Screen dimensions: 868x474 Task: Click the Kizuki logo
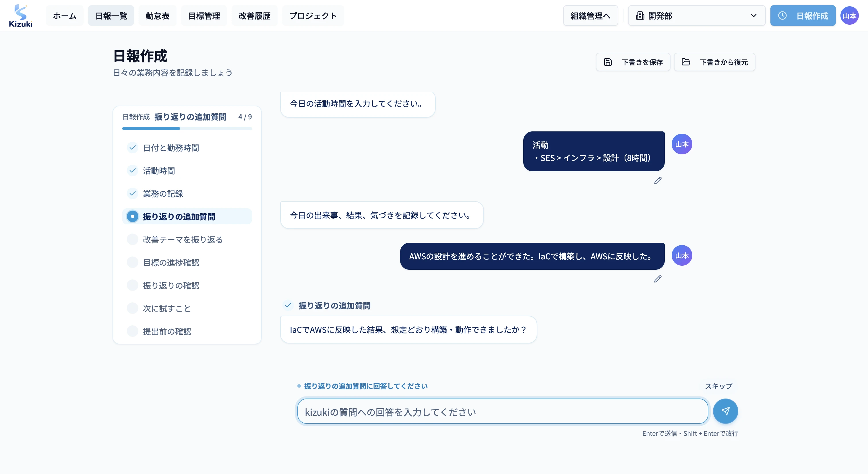[21, 15]
